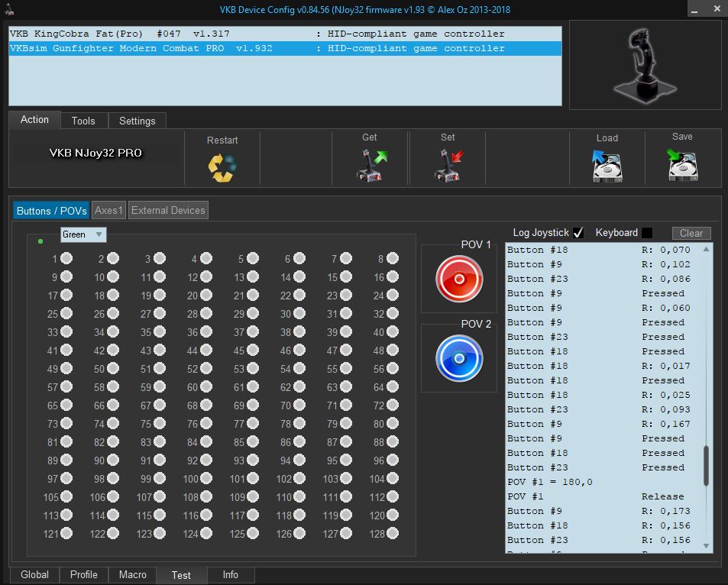Screen dimensions: 728x585
Task: Click the log scroll down arrow
Action: [706, 546]
